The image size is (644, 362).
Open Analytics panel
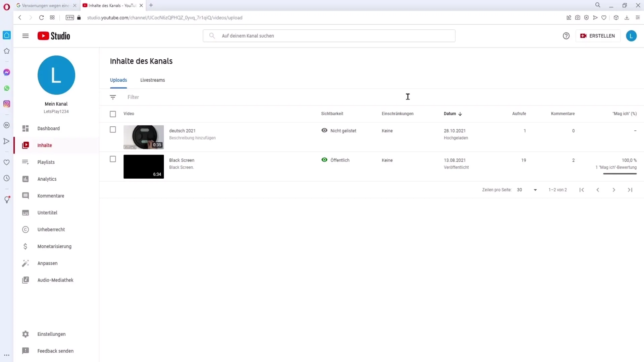[x=47, y=179]
